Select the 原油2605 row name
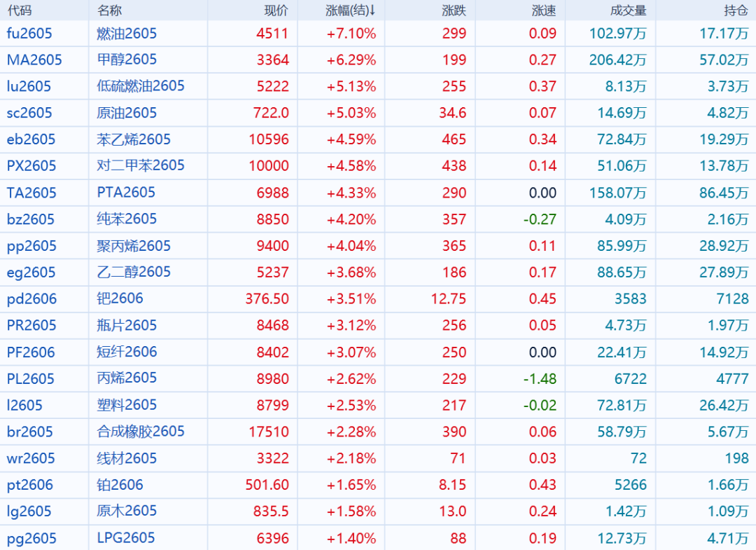The width and height of the screenshot is (756, 550). click(127, 113)
